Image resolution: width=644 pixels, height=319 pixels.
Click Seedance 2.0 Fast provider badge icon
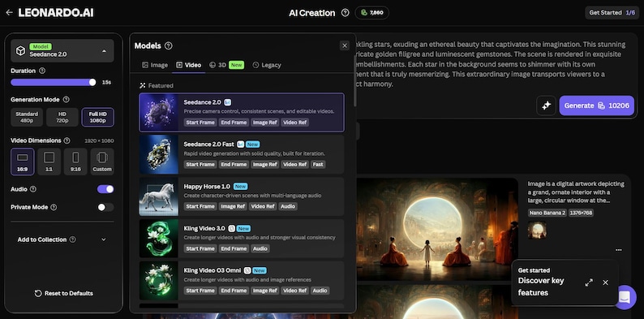[241, 144]
